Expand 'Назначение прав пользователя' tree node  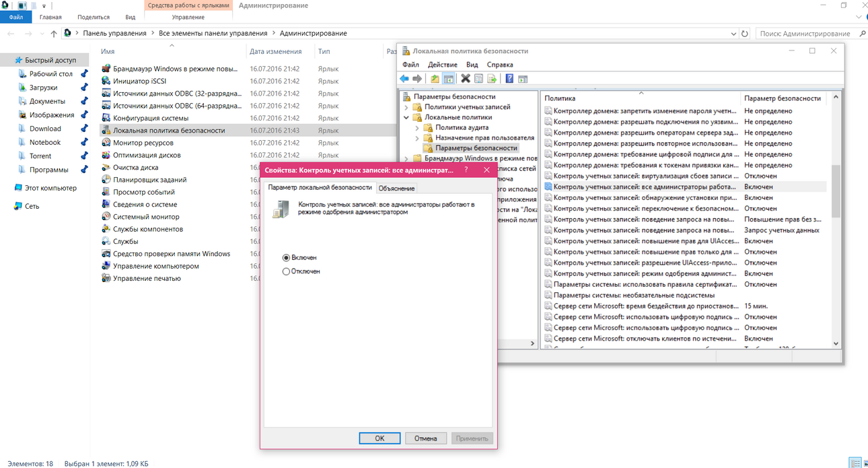tap(417, 137)
